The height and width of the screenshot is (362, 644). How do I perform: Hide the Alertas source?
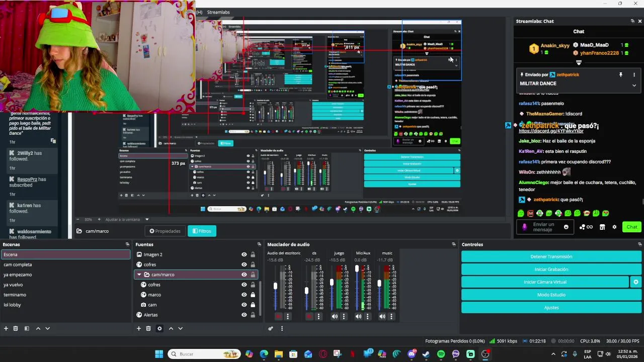click(244, 315)
